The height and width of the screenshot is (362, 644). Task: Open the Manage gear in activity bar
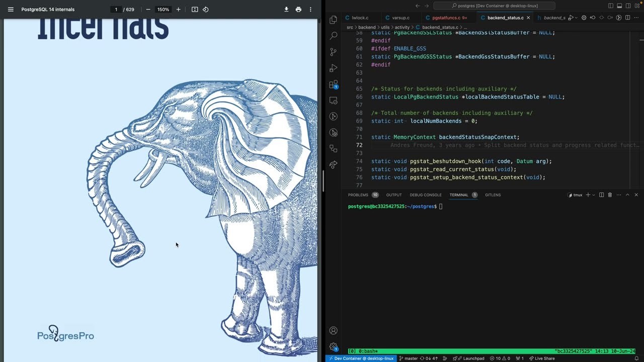tap(333, 346)
